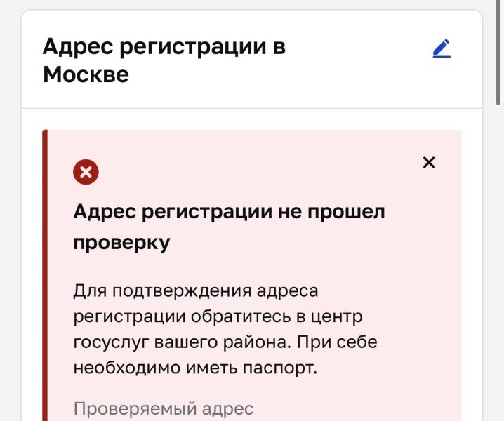504x421 pixels.
Task: Click the bold word "проверку"
Action: click(121, 243)
